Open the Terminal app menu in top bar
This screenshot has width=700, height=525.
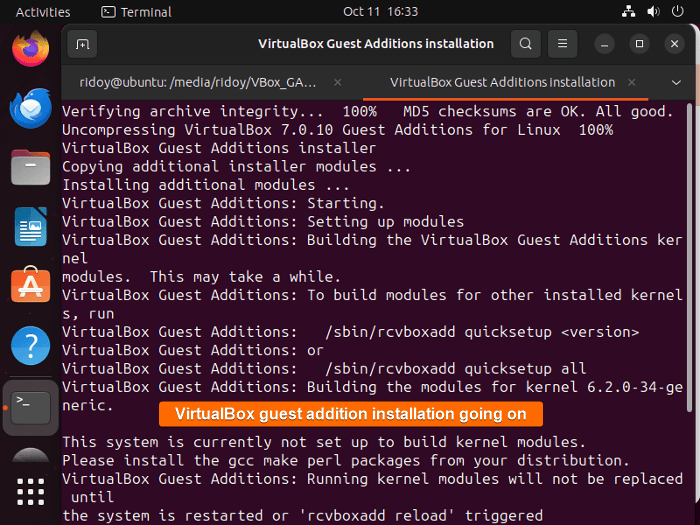click(x=137, y=12)
